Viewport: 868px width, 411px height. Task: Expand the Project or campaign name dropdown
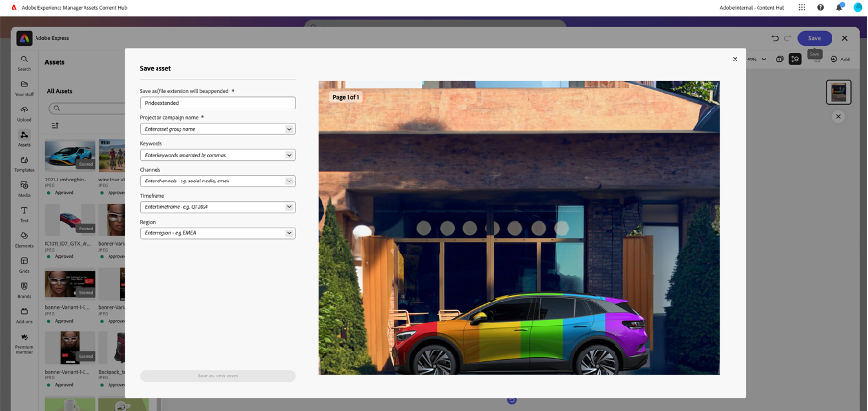(289, 129)
